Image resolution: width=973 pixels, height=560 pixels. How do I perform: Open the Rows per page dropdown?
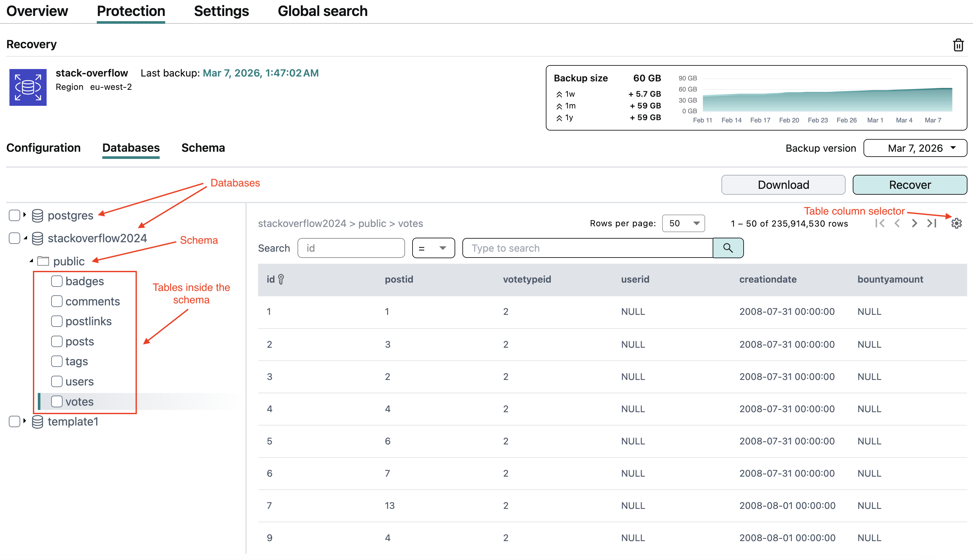point(683,223)
